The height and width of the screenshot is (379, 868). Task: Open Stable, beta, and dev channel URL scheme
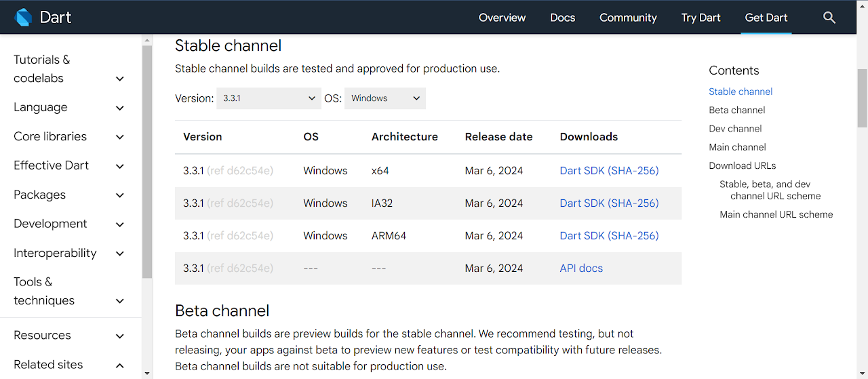click(x=770, y=190)
